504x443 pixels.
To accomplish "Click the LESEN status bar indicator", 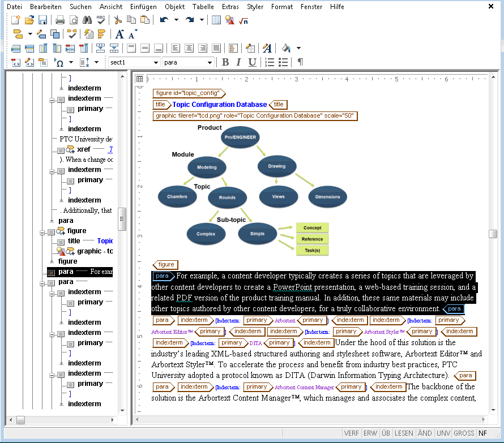I will click(404, 433).
